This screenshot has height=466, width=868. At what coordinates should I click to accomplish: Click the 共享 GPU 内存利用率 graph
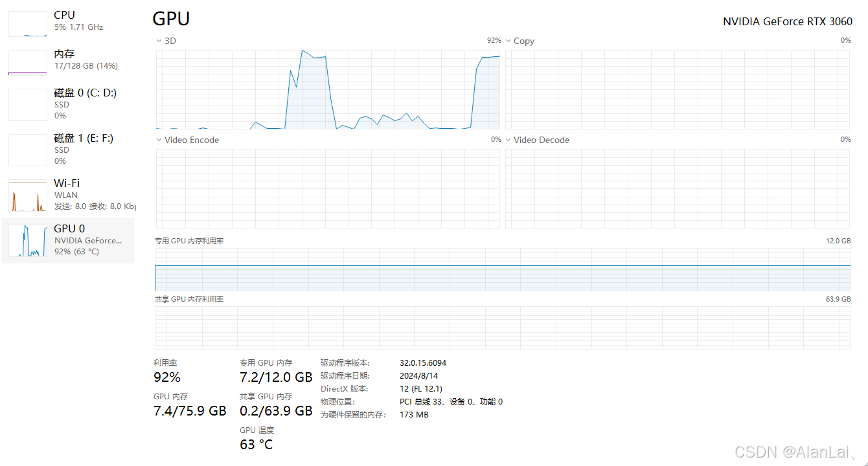503,327
